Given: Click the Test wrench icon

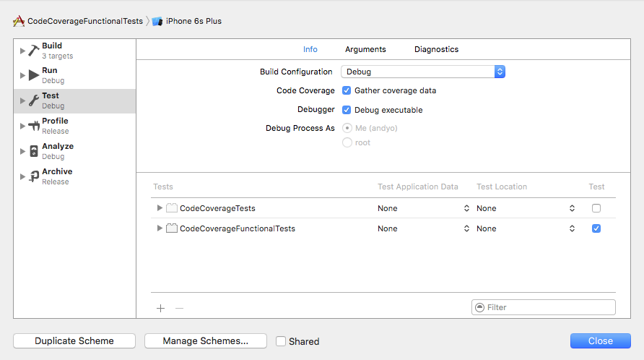Looking at the screenshot, I should click(34, 100).
